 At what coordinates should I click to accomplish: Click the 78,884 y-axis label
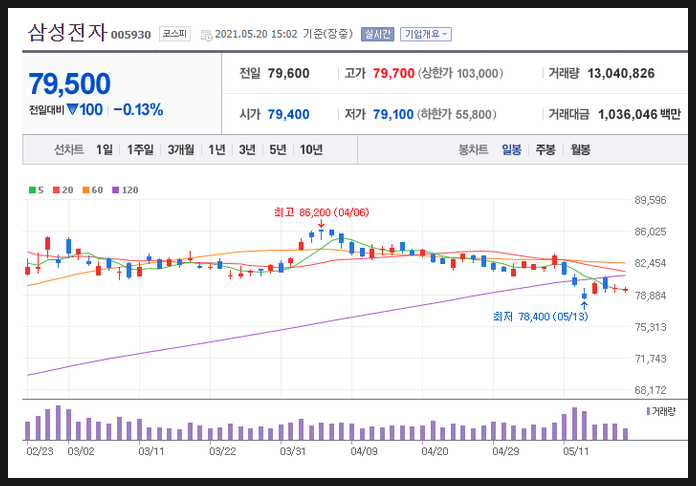coord(650,295)
